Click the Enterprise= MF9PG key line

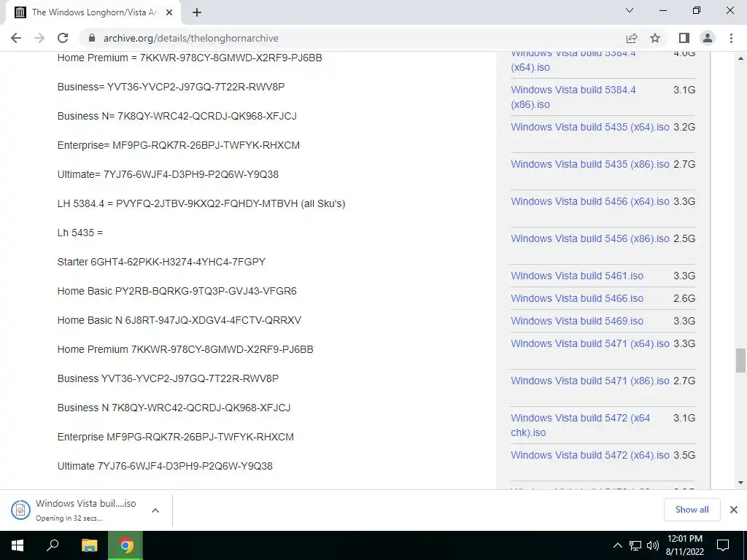(178, 145)
